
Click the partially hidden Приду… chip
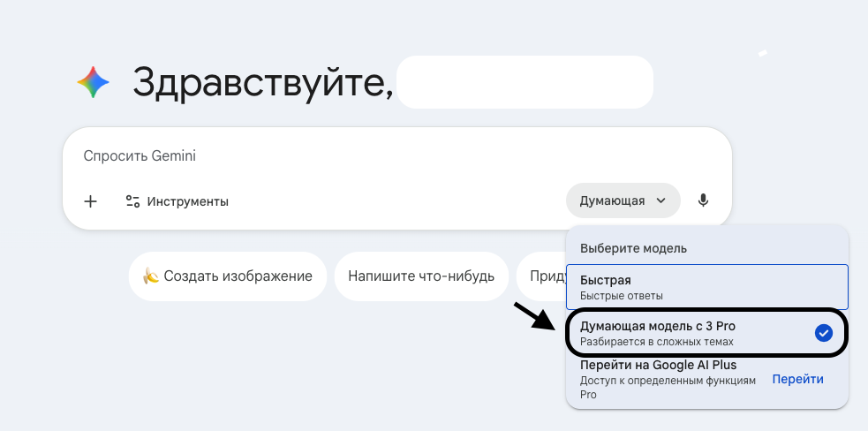[540, 276]
